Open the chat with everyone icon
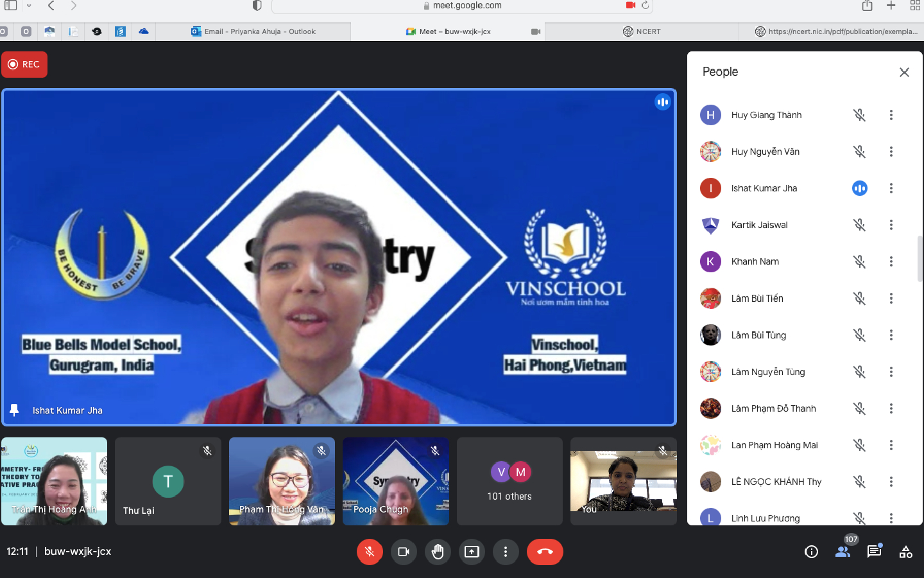The height and width of the screenshot is (578, 924). (874, 551)
